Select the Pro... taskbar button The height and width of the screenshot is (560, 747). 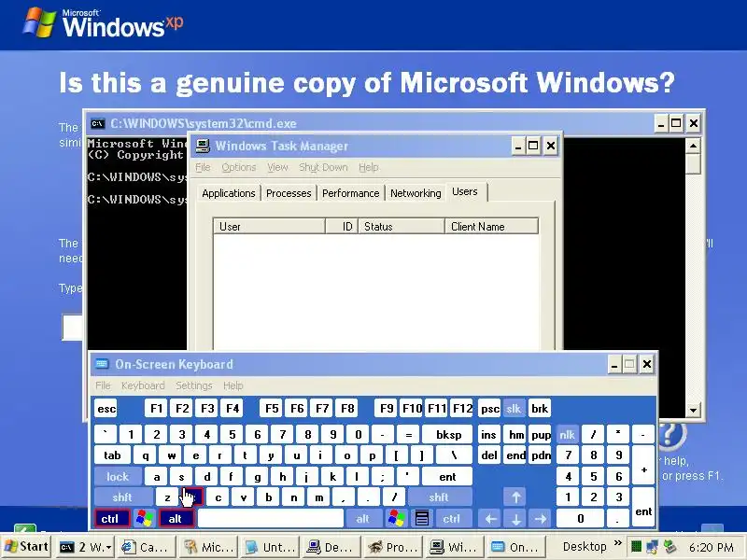[x=393, y=547]
